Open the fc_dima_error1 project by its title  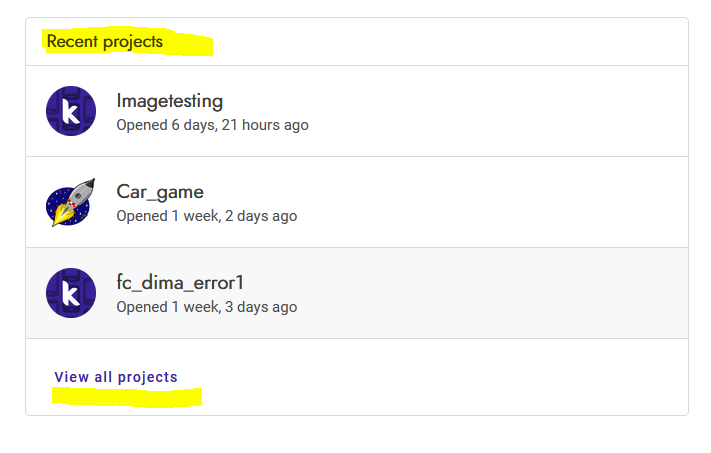coord(180,283)
